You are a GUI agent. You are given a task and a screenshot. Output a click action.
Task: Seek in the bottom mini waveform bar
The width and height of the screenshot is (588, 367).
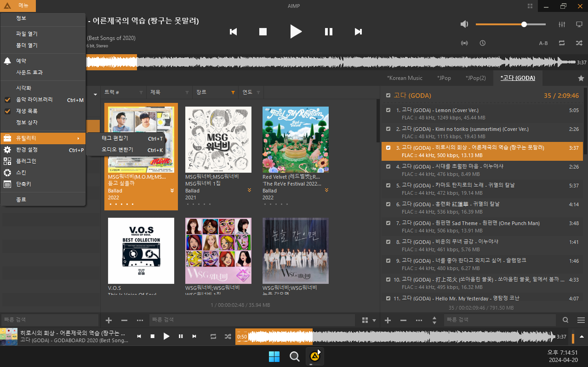(395, 337)
